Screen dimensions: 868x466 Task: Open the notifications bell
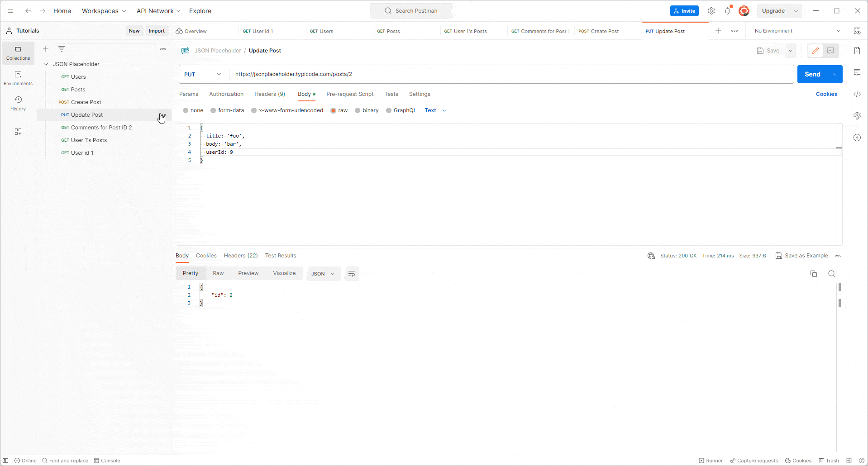728,11
